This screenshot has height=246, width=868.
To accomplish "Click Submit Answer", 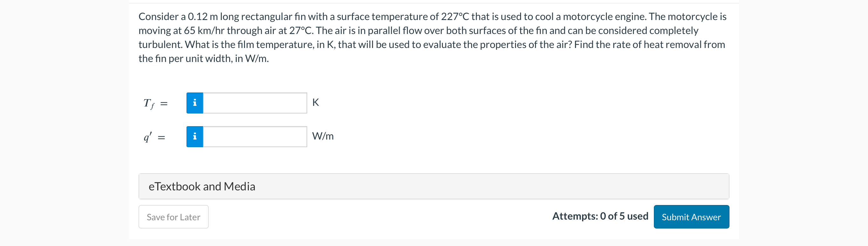I will [691, 217].
